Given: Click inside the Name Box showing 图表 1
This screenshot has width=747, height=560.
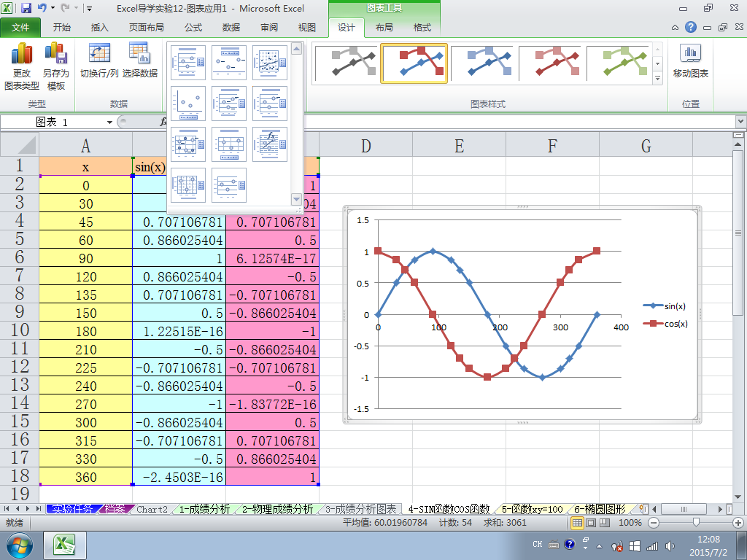Looking at the screenshot, I should click(x=53, y=122).
